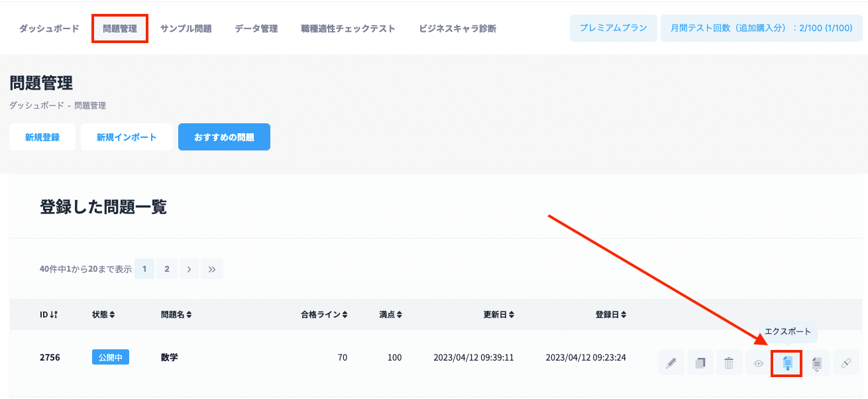Click the 公開中 status badge
Viewport: 868px width, 399px height.
[111, 357]
